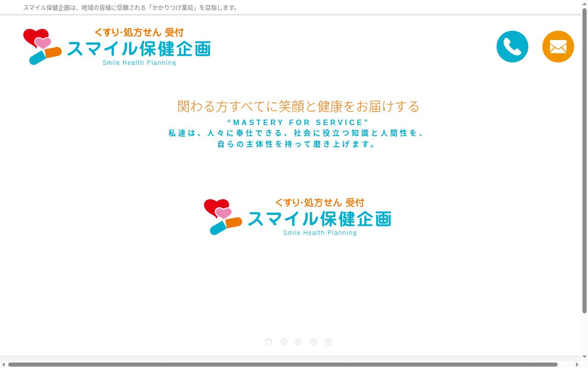Select the second slideshow pagination dot
This screenshot has height=368, width=588.
coord(284,342)
